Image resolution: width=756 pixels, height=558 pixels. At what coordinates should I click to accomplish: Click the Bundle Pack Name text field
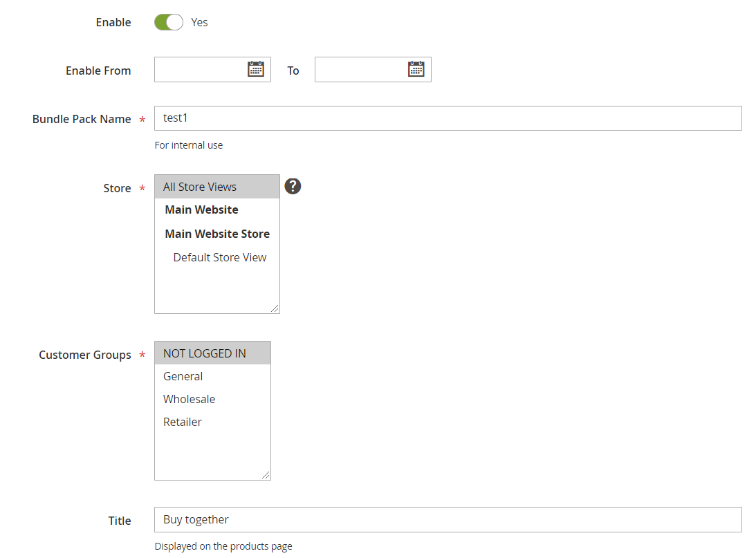[x=448, y=118]
